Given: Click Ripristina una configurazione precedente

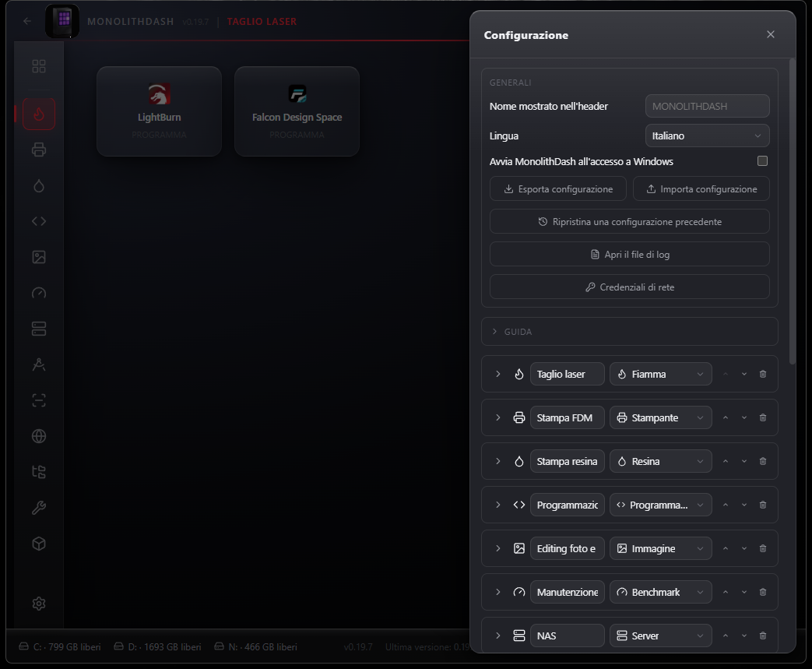Looking at the screenshot, I should [x=630, y=222].
